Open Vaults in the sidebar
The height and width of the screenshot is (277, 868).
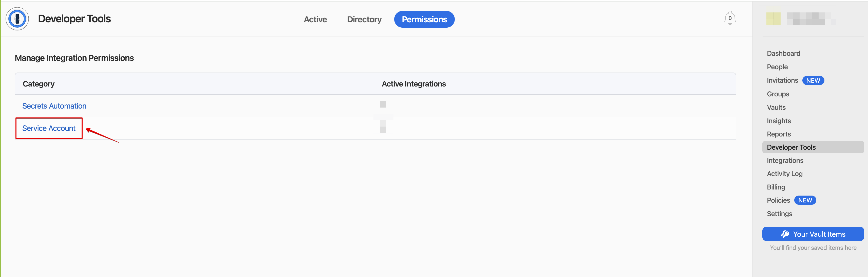tap(776, 107)
